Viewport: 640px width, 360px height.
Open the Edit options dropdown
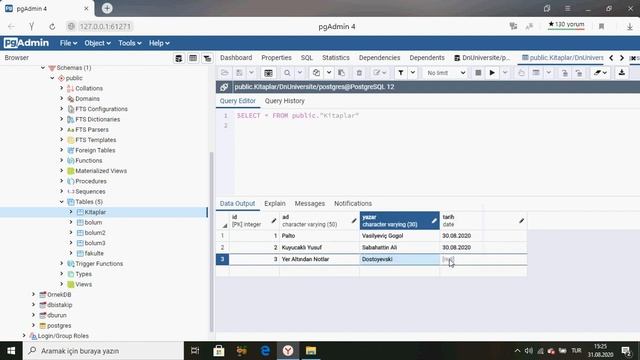pyautogui.click(x=380, y=73)
